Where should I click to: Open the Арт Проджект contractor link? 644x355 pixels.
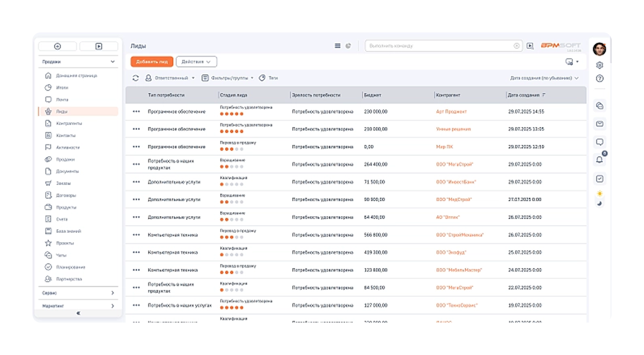(x=451, y=111)
